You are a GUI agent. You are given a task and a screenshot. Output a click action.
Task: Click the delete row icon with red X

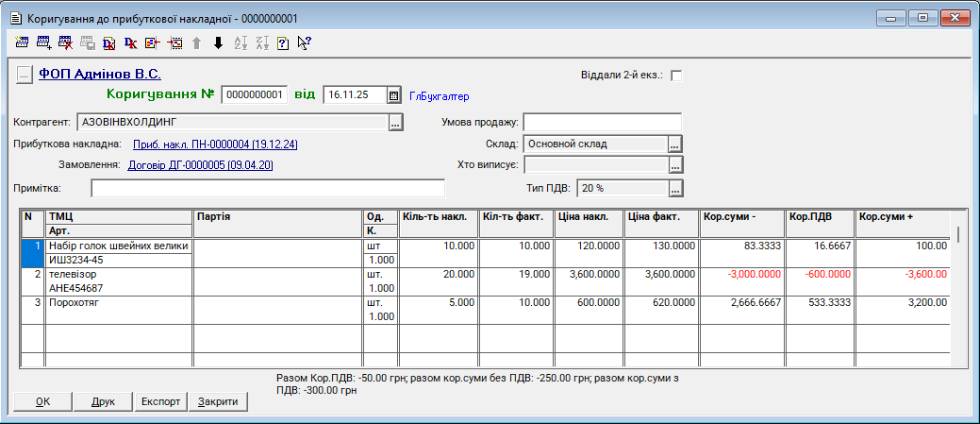[65, 42]
